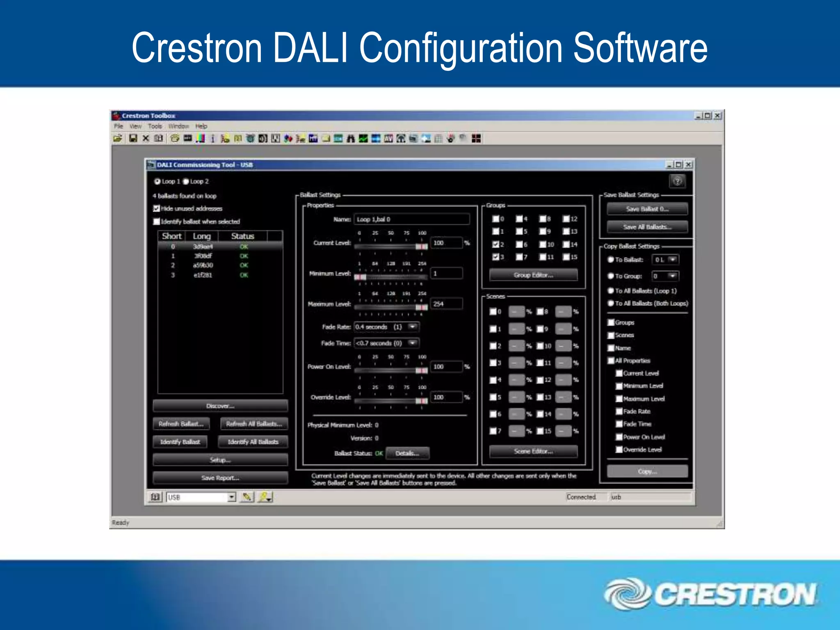Open the Tools menu
Image resolution: width=840 pixels, height=630 pixels.
(155, 126)
